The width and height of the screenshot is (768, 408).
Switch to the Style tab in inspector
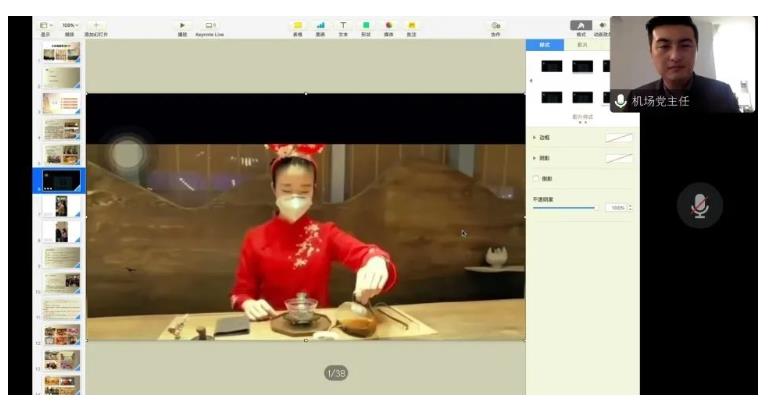tap(545, 45)
